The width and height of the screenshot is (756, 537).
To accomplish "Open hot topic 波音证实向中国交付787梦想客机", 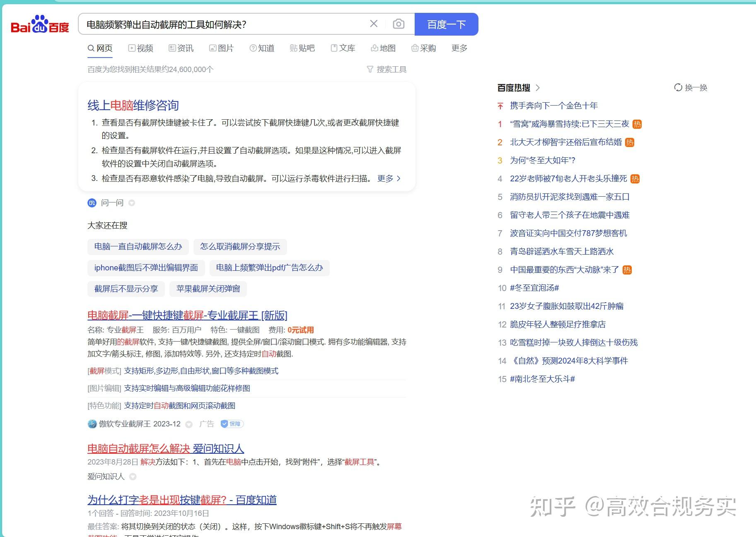I will 568,233.
